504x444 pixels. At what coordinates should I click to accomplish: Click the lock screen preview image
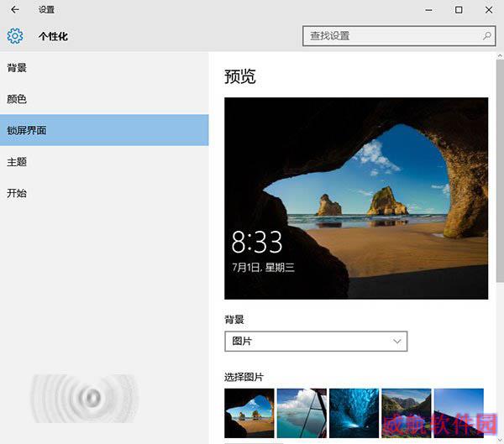tap(356, 198)
